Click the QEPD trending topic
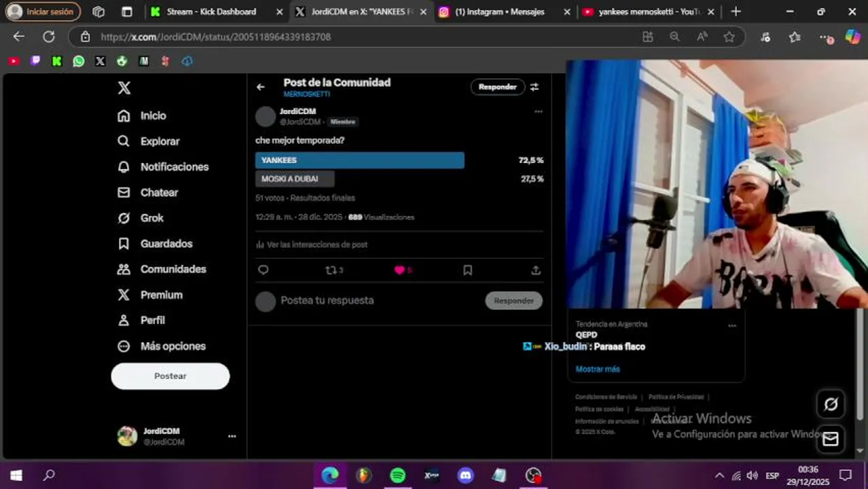Image resolution: width=868 pixels, height=489 pixels. pyautogui.click(x=587, y=335)
